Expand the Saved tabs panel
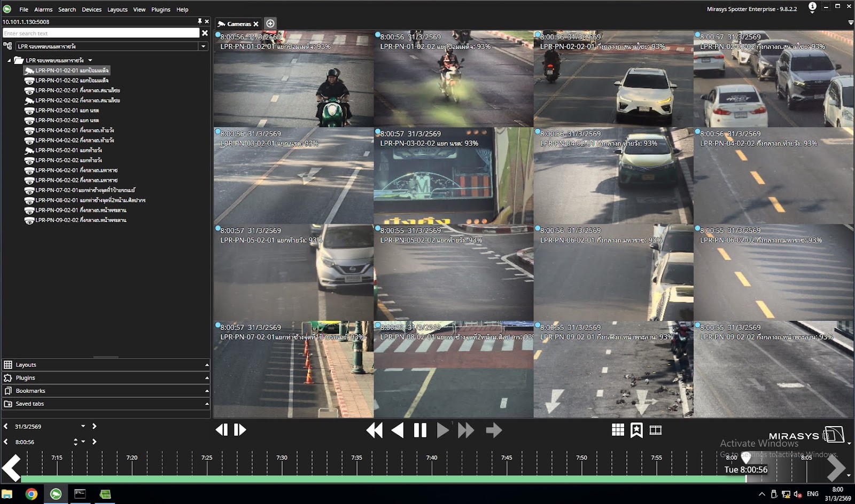 coord(106,404)
